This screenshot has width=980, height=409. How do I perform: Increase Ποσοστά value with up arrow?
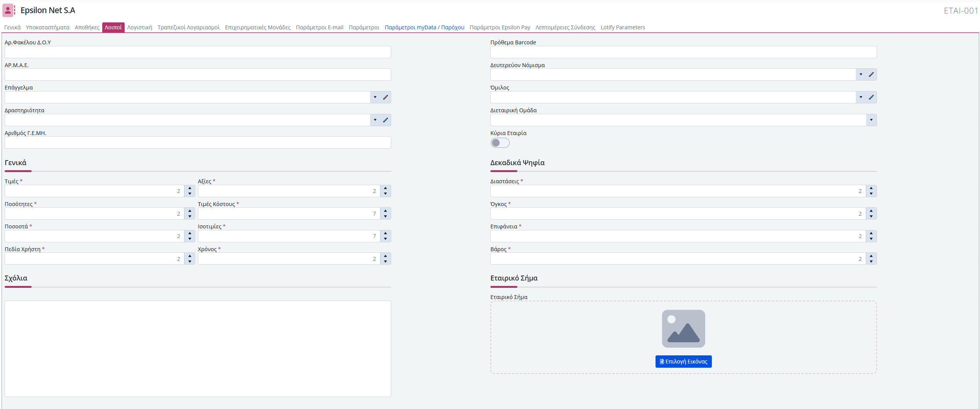(190, 233)
